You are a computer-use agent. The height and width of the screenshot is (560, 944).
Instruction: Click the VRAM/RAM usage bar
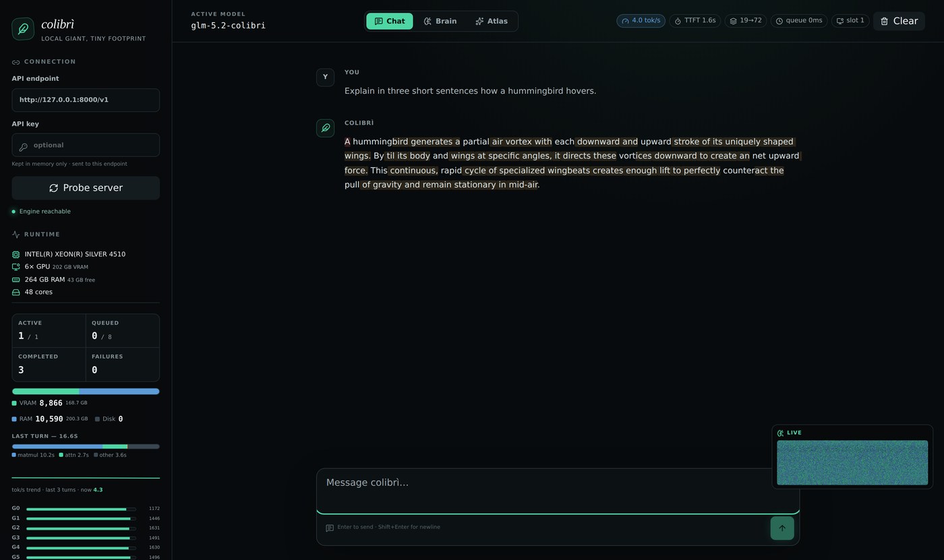tap(86, 392)
